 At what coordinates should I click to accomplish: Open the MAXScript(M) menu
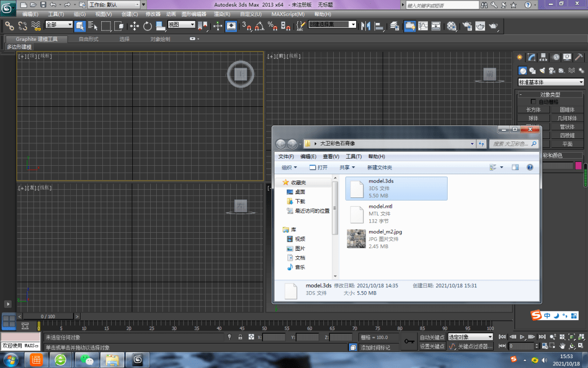[x=288, y=14]
